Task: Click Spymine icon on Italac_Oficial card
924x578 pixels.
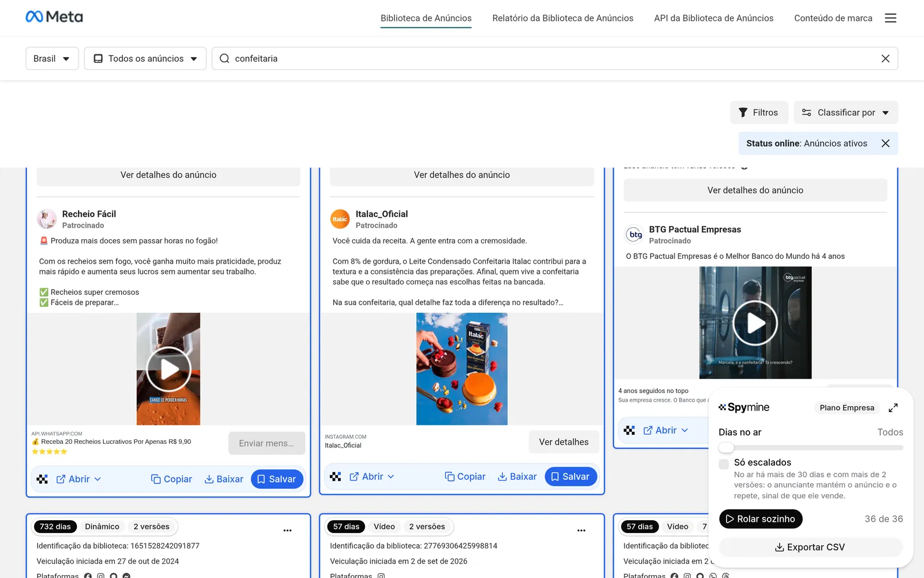Action: pos(336,477)
